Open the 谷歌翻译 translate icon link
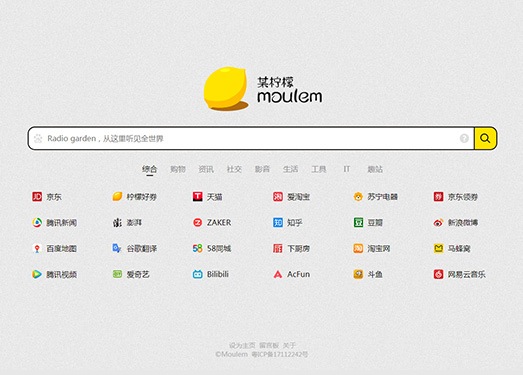Image resolution: width=523 pixels, height=375 pixels. click(134, 249)
